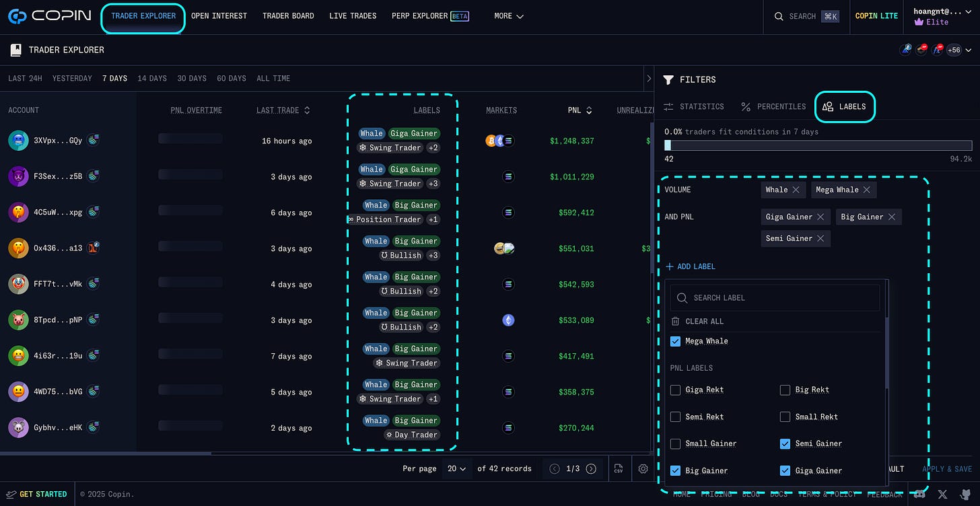Go to previous page arrow
The width and height of the screenshot is (980, 506).
[x=555, y=468]
